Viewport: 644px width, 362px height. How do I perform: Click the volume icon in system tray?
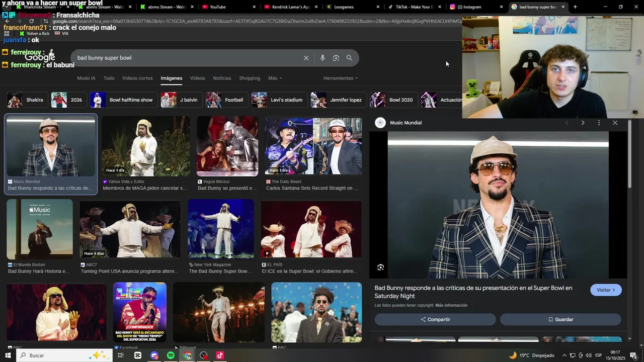point(589,355)
